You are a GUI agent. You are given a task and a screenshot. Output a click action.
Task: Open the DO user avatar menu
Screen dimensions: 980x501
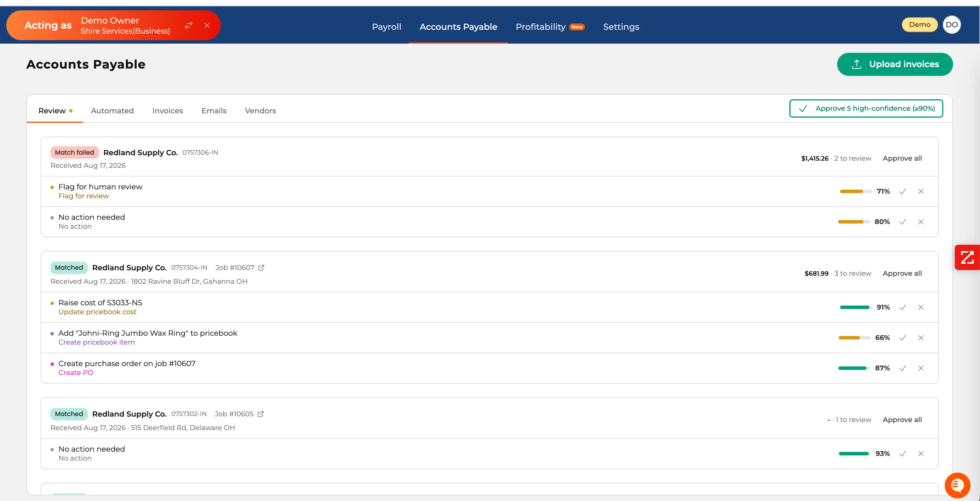(951, 25)
